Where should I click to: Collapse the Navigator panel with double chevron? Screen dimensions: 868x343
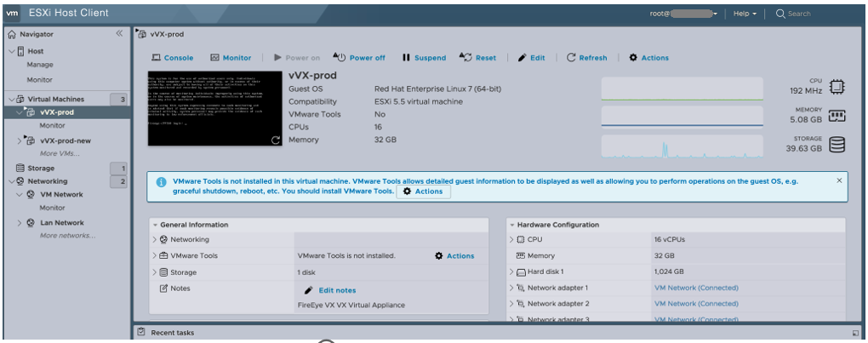[x=119, y=34]
